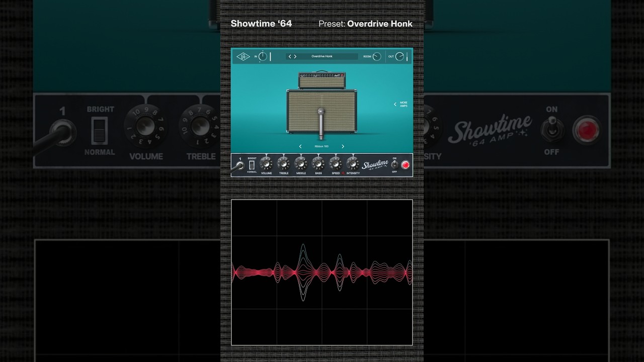Screen dimensions: 644x362
Task: Go to the next preset arrow
Action: [295, 56]
